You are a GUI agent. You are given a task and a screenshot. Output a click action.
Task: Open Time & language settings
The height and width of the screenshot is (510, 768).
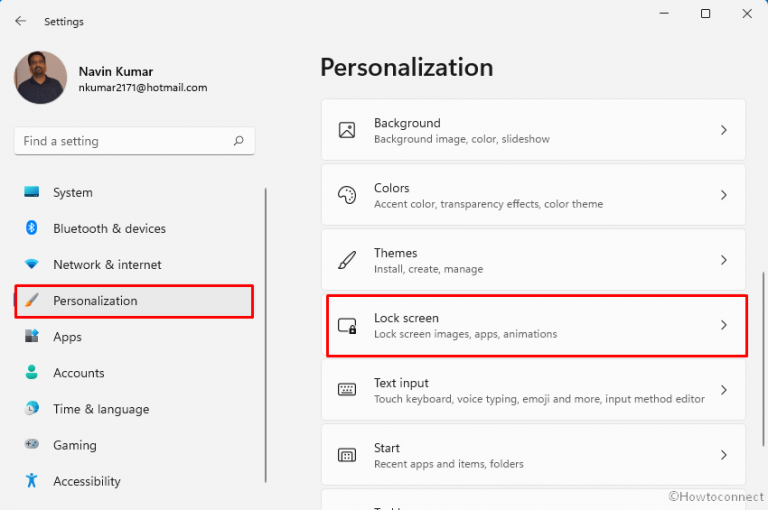tap(100, 409)
